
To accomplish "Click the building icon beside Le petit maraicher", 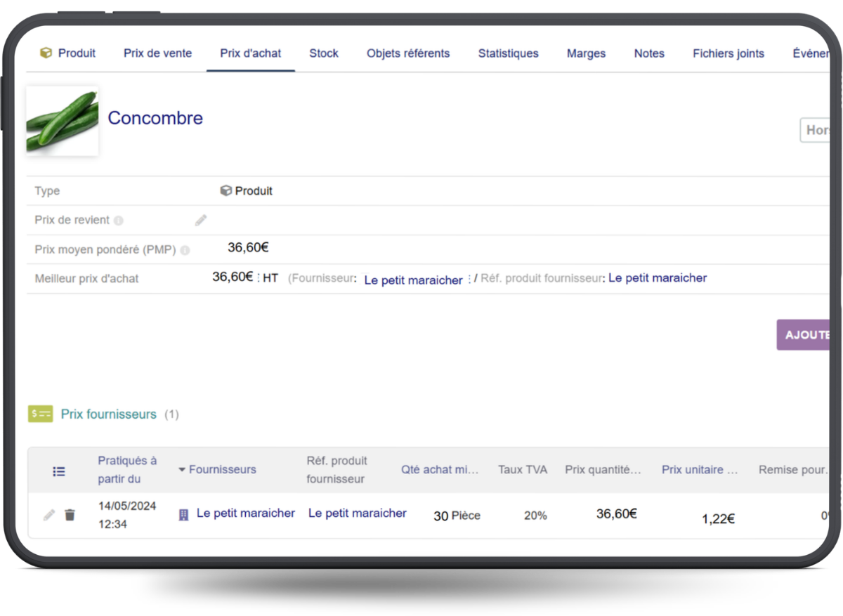I will coord(184,516).
